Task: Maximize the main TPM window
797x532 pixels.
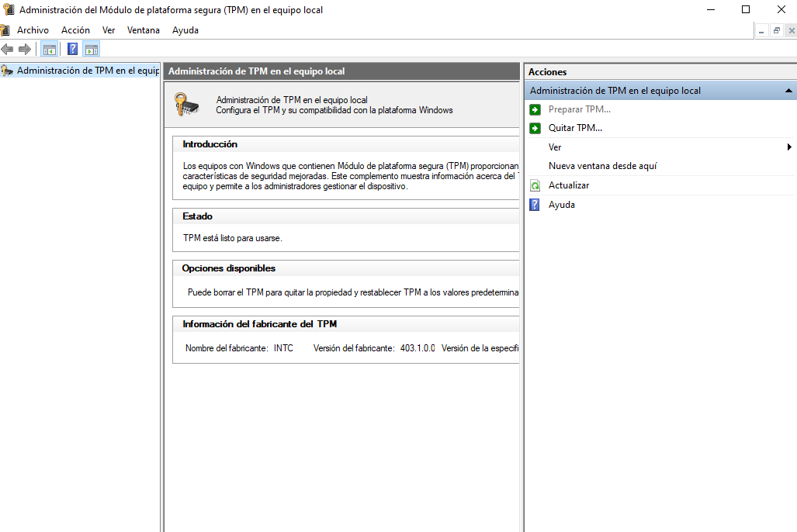Action: 746,9
